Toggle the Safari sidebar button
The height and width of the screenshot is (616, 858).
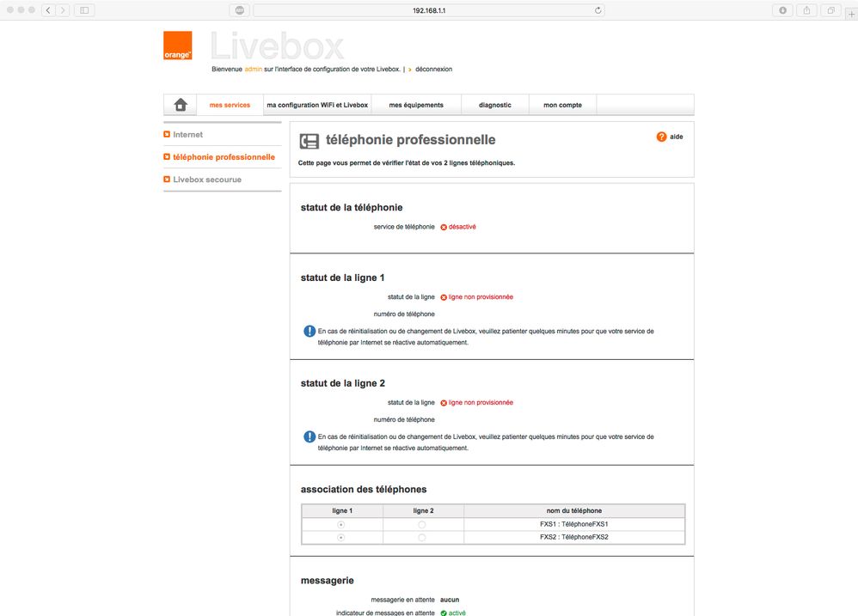(x=84, y=10)
